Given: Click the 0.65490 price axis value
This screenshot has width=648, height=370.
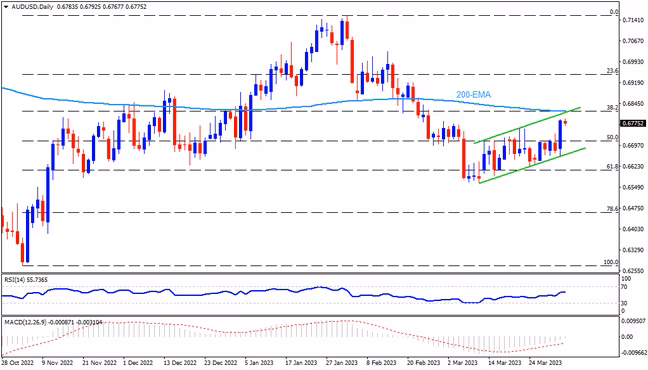Looking at the screenshot, I should [x=634, y=187].
